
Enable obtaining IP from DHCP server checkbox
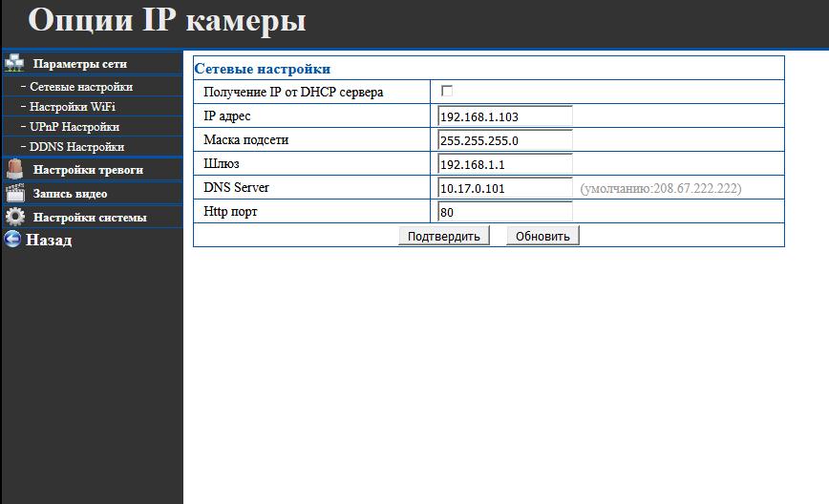pyautogui.click(x=446, y=92)
